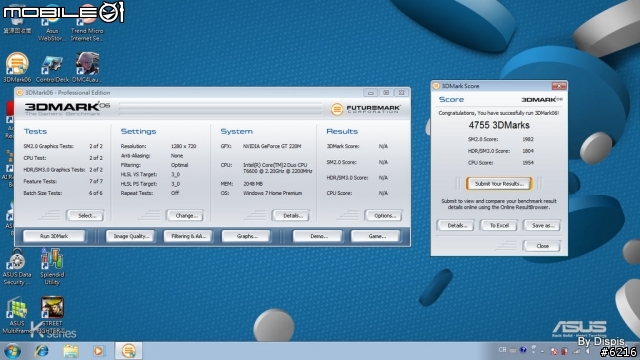Click the Change... button under Settings
The height and width of the screenshot is (360, 640).
point(185,216)
